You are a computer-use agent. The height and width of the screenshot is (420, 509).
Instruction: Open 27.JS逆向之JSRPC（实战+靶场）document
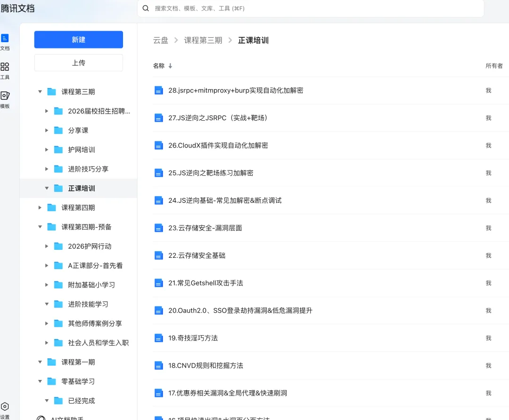click(219, 118)
